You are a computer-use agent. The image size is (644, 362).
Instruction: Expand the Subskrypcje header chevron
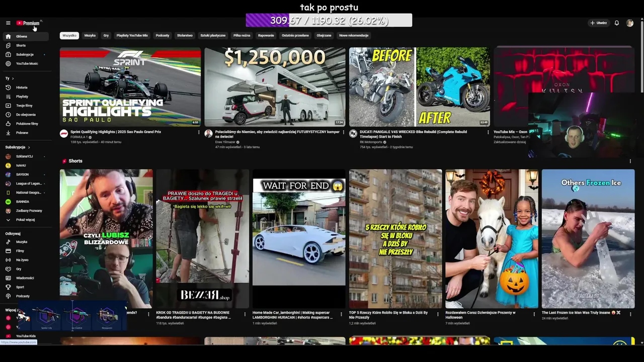click(29, 147)
